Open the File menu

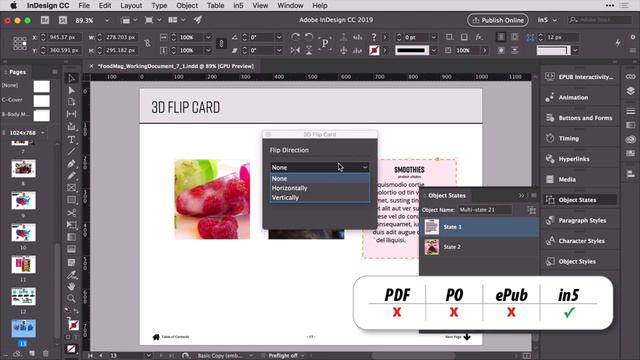[x=84, y=6]
